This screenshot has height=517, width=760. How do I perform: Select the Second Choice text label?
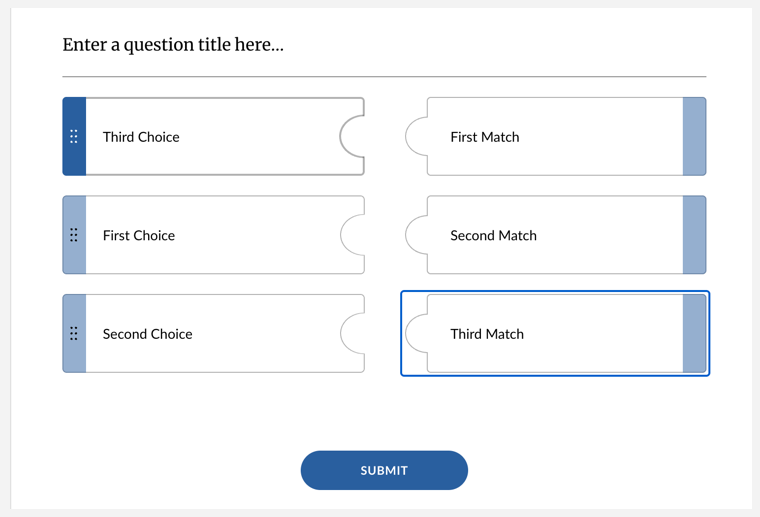(x=147, y=334)
